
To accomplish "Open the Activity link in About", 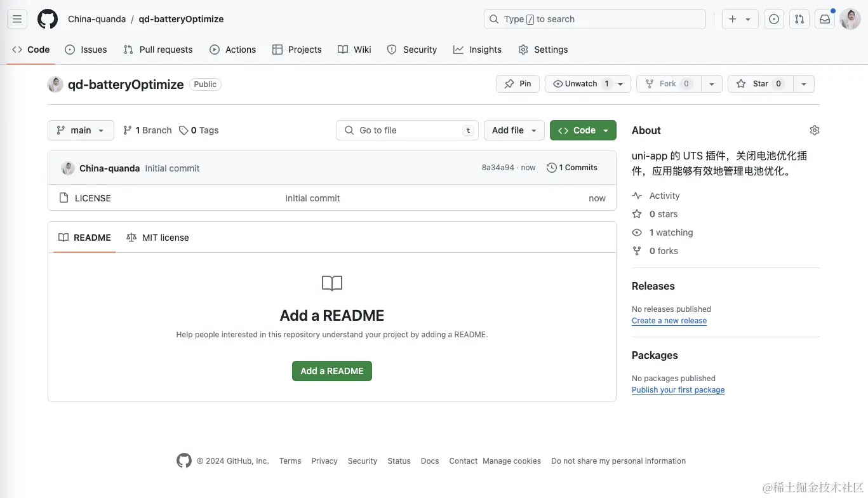I will coord(664,196).
